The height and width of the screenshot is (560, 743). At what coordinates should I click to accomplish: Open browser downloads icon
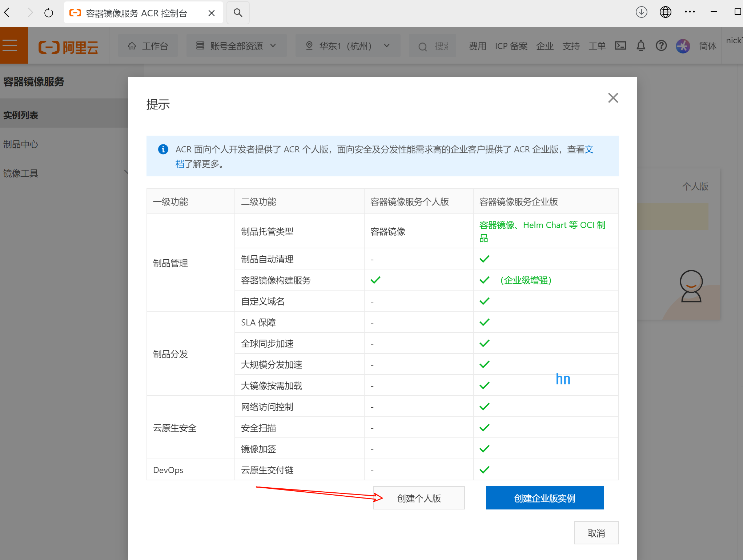click(x=642, y=12)
